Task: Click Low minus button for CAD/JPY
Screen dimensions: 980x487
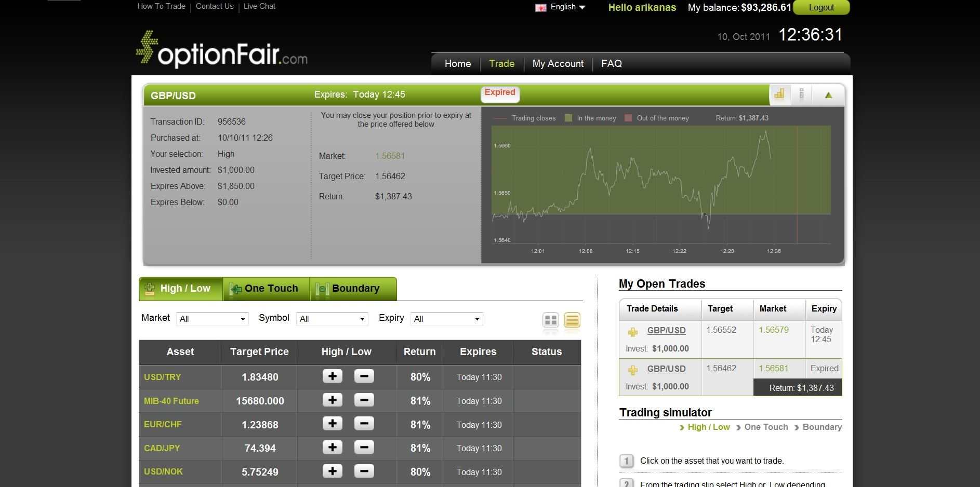Action: (x=364, y=448)
